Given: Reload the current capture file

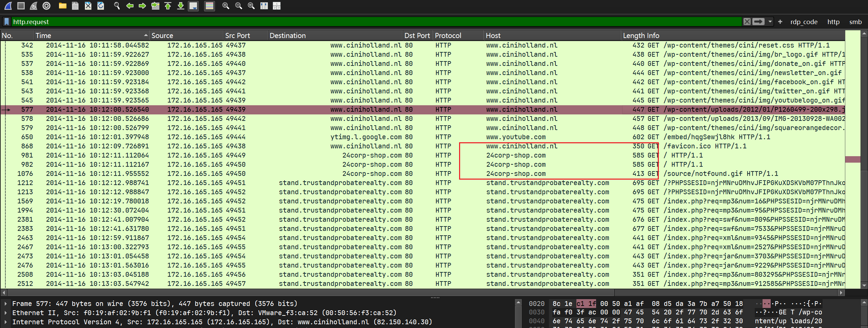Looking at the screenshot, I should point(101,6).
